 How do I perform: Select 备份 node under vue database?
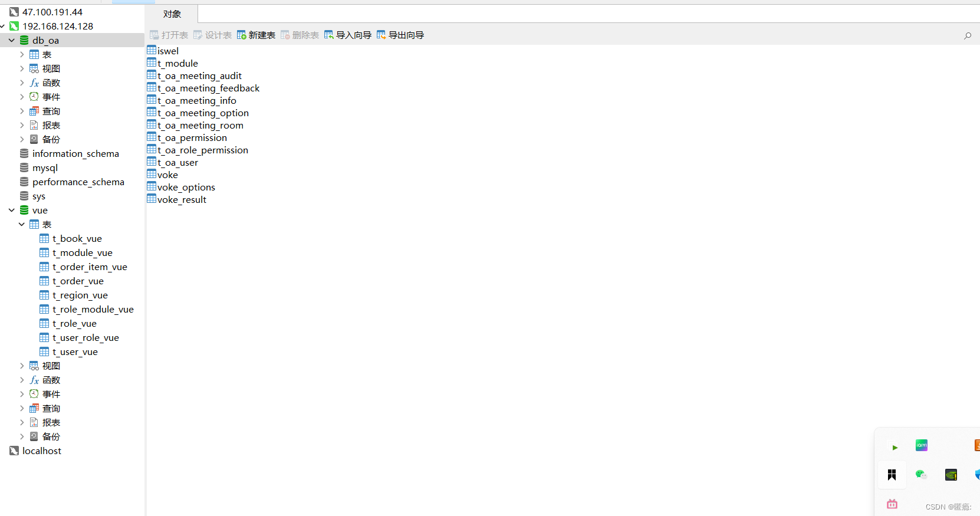tap(51, 436)
